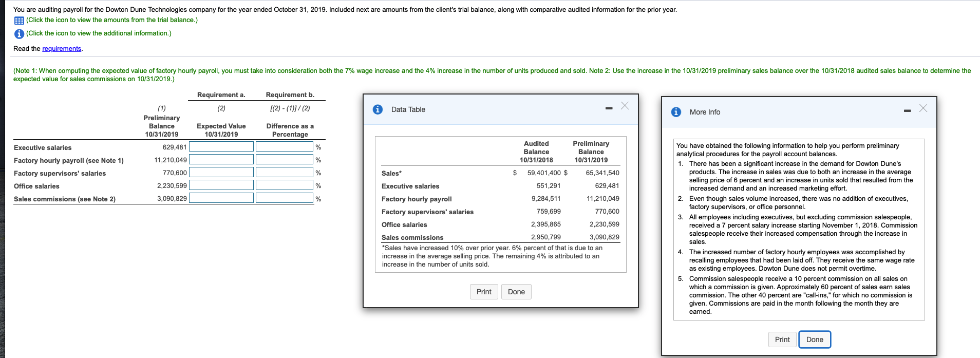Click the Data Table info icon

[378, 109]
